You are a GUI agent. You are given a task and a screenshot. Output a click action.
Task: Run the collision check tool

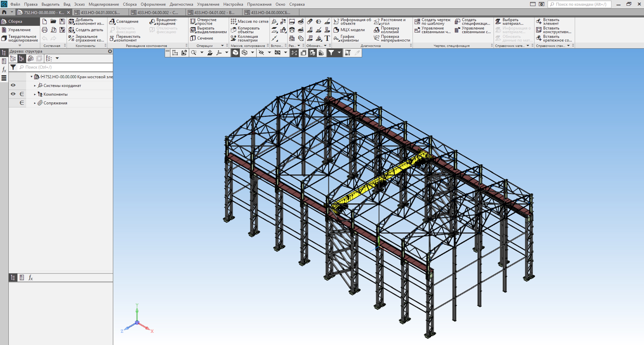click(x=377, y=30)
